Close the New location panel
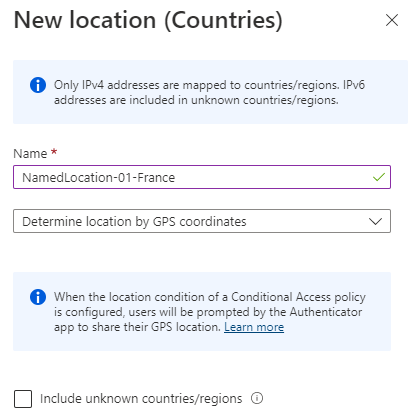 click(x=392, y=20)
